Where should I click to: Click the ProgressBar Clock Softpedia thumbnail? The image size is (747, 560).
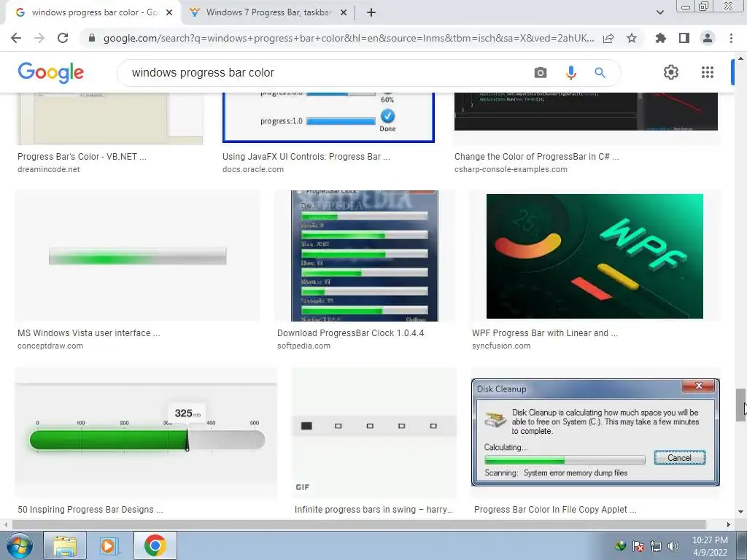365,256
